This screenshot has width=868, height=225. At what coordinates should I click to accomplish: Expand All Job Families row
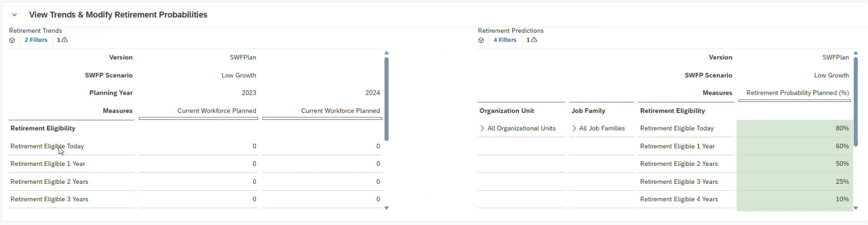pos(574,128)
